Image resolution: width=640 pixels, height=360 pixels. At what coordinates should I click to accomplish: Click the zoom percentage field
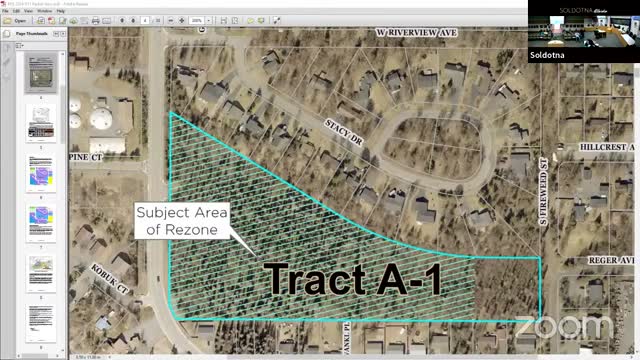(197, 20)
